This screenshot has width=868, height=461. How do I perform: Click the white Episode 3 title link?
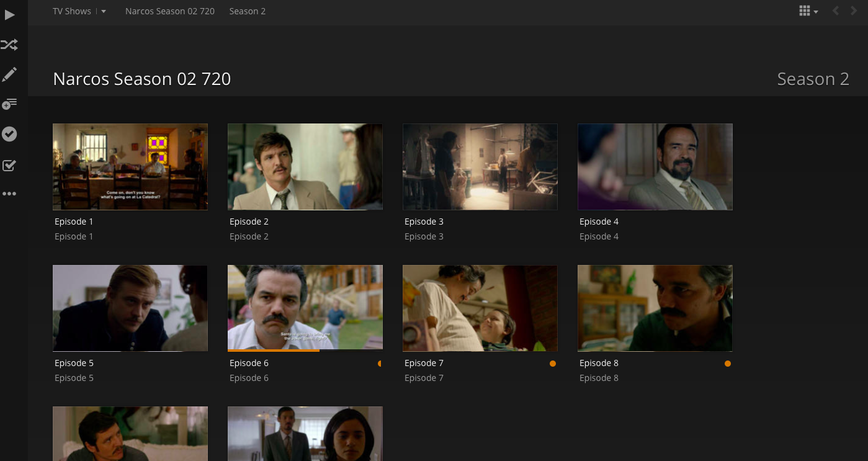click(424, 222)
